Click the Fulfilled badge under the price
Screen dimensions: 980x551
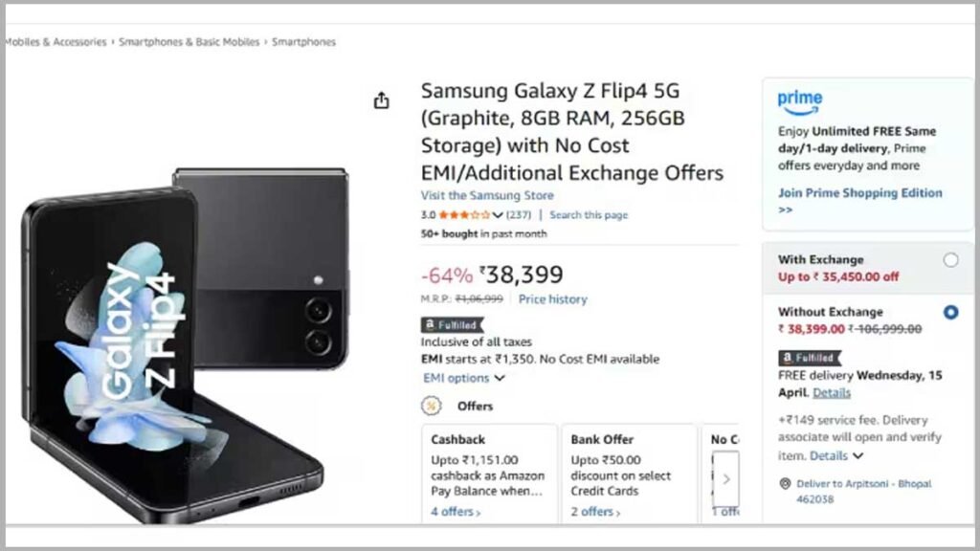(x=451, y=325)
